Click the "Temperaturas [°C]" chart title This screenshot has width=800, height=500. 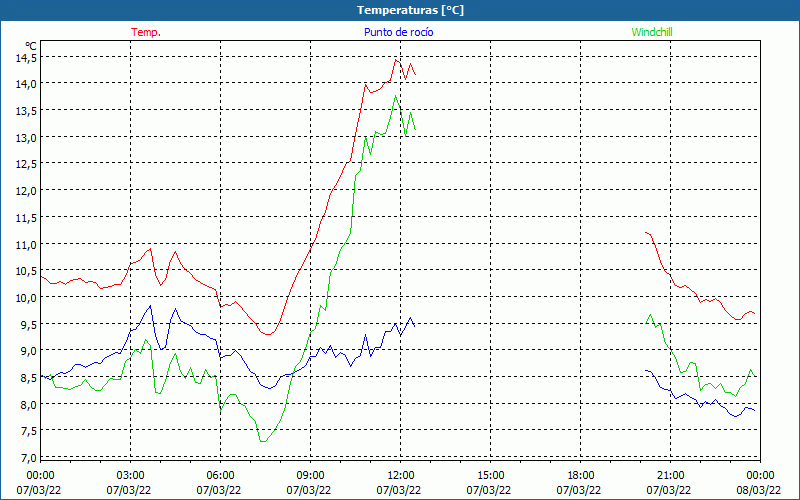coord(410,10)
